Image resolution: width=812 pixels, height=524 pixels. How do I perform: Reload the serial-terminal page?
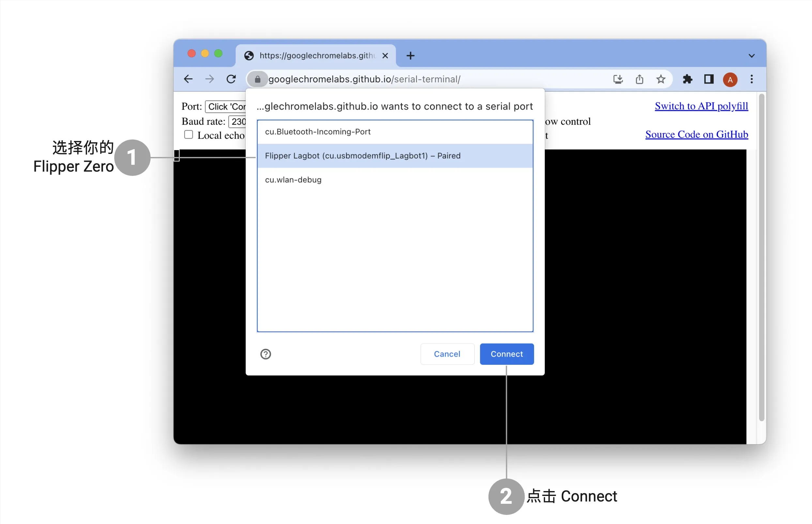(x=231, y=79)
